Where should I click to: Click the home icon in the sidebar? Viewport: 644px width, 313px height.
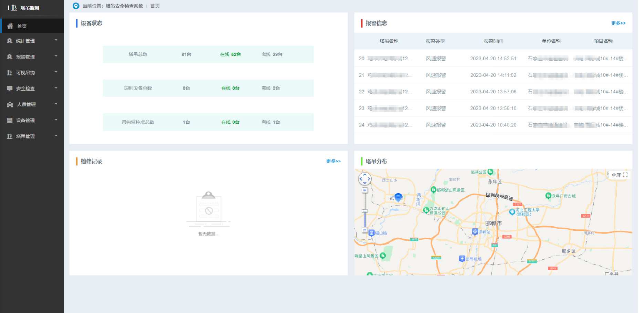10,26
